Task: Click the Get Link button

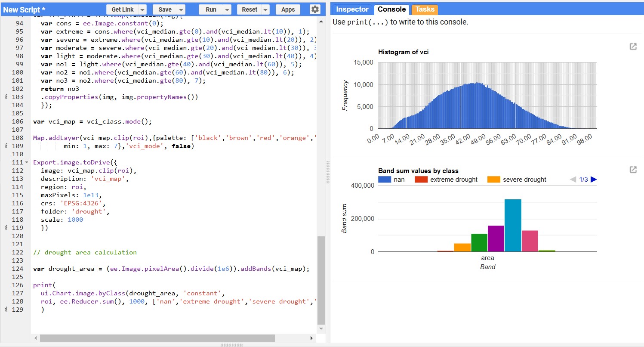Action: coord(123,9)
